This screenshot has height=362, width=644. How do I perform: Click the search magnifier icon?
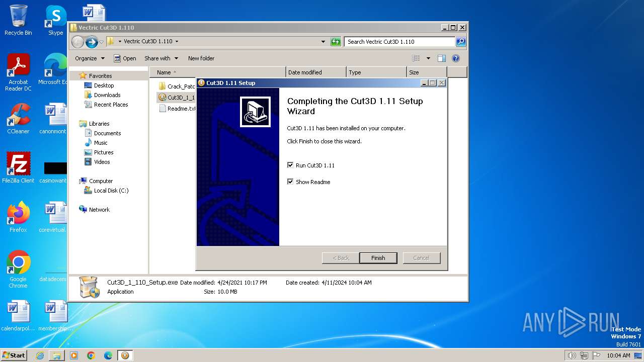coord(461,42)
